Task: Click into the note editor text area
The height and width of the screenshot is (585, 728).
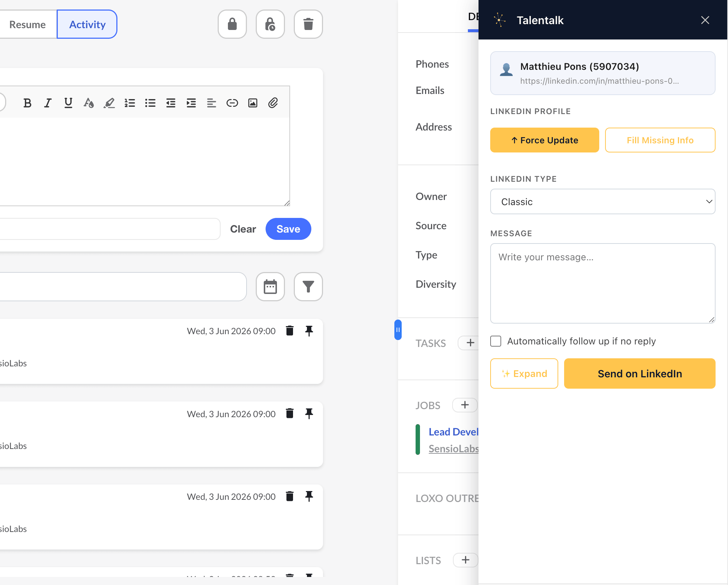Action: click(145, 162)
